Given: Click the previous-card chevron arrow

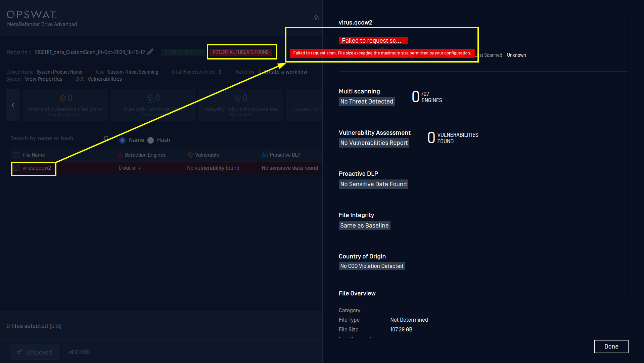Looking at the screenshot, I should [x=13, y=105].
